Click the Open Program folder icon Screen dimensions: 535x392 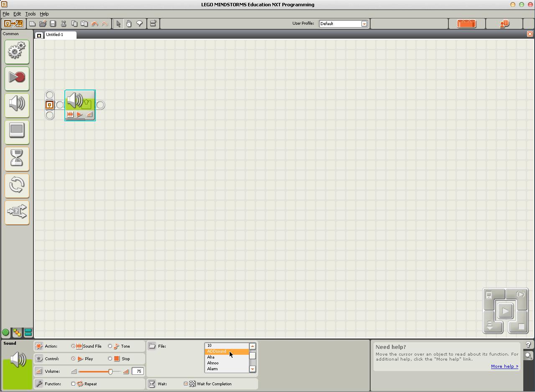click(x=43, y=24)
